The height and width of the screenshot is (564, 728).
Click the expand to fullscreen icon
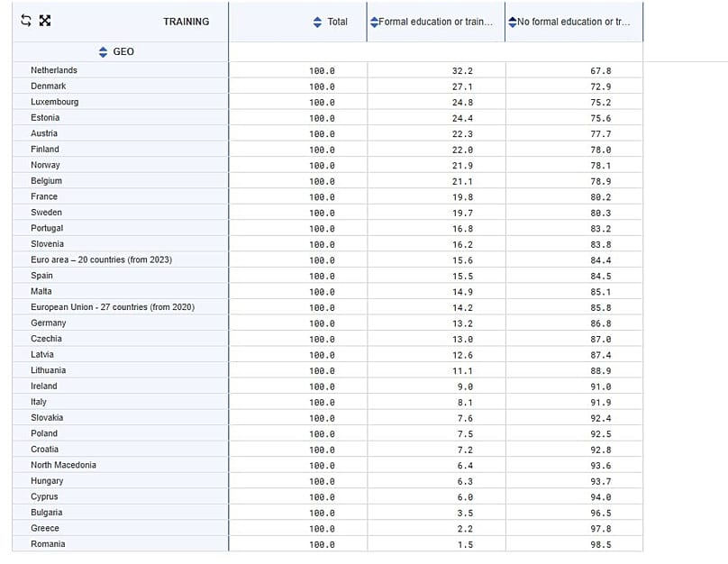click(45, 22)
